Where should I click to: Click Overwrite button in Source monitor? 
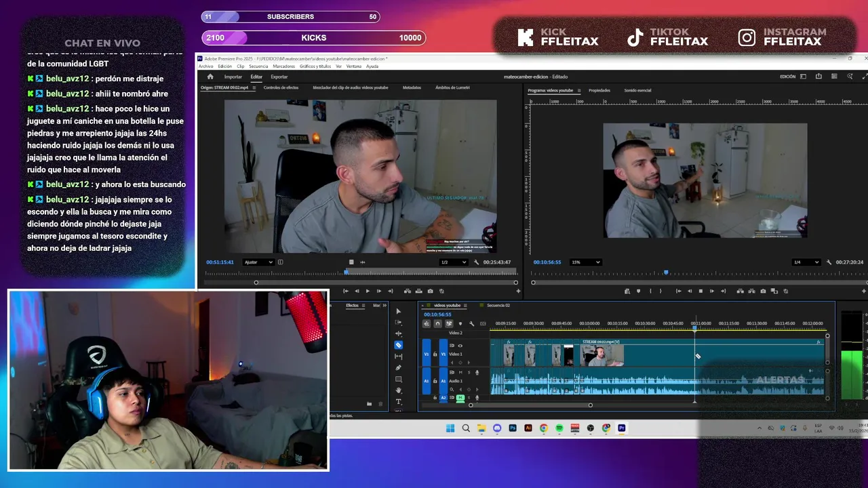point(418,291)
